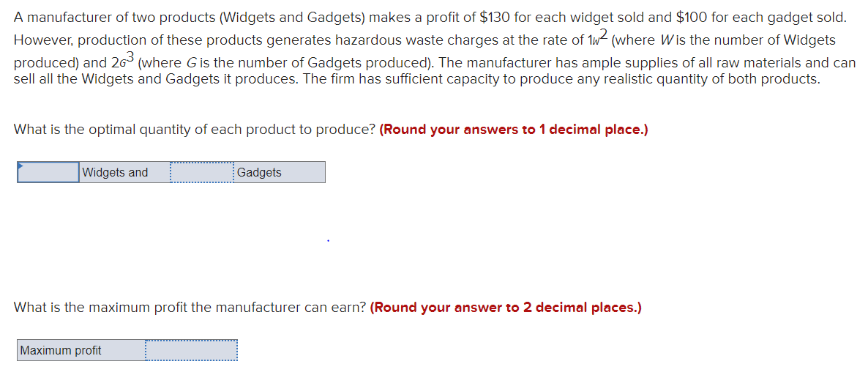Click the small blue dot in blank area
868x386 pixels.
click(x=328, y=240)
